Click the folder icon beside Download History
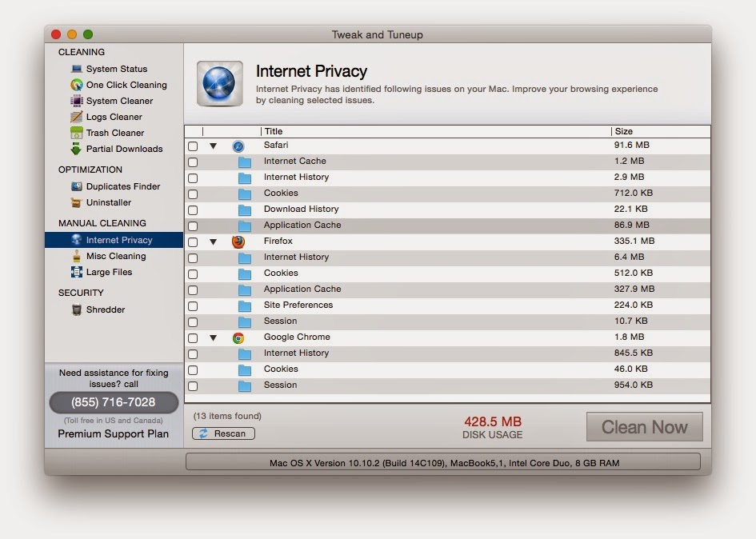The image size is (756, 539). (x=245, y=210)
